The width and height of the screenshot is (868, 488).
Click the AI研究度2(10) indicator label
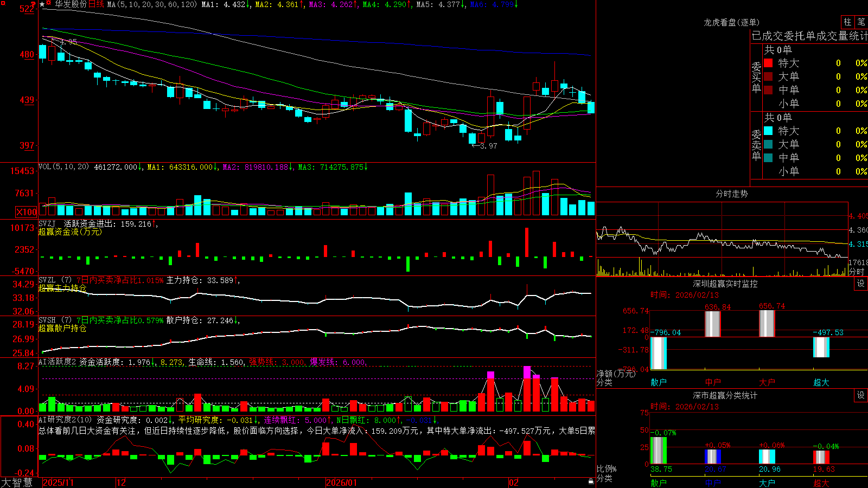pos(65,420)
